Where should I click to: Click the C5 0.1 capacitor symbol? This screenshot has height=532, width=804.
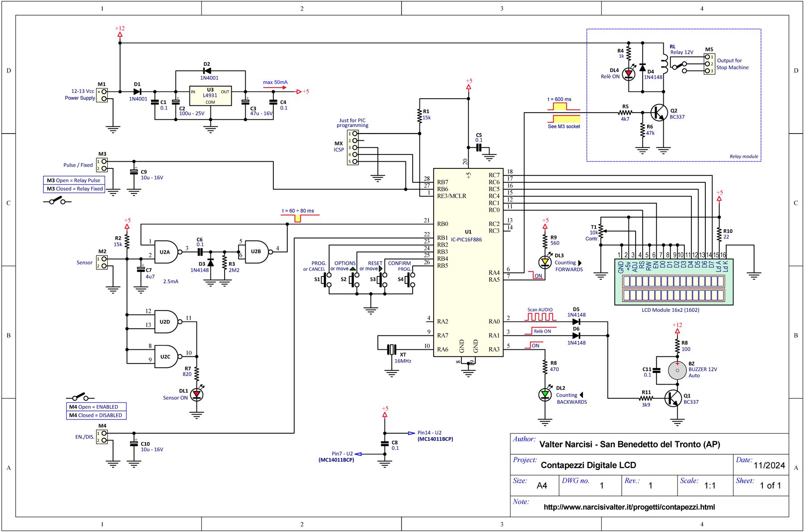pyautogui.click(x=479, y=147)
